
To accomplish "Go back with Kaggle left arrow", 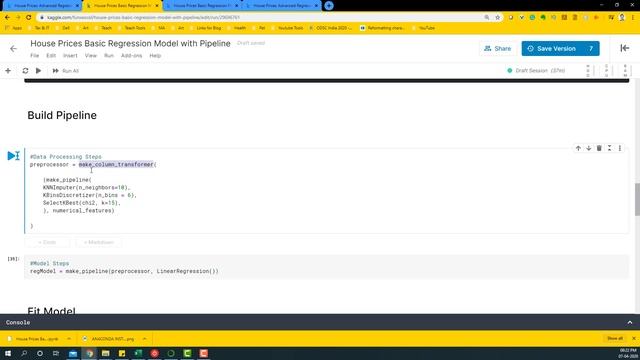I will pos(13,49).
